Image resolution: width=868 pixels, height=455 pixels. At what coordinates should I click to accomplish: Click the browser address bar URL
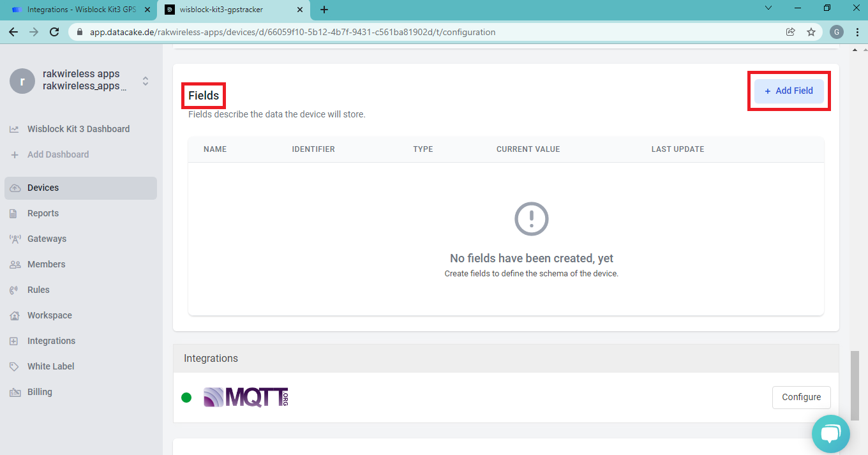292,32
